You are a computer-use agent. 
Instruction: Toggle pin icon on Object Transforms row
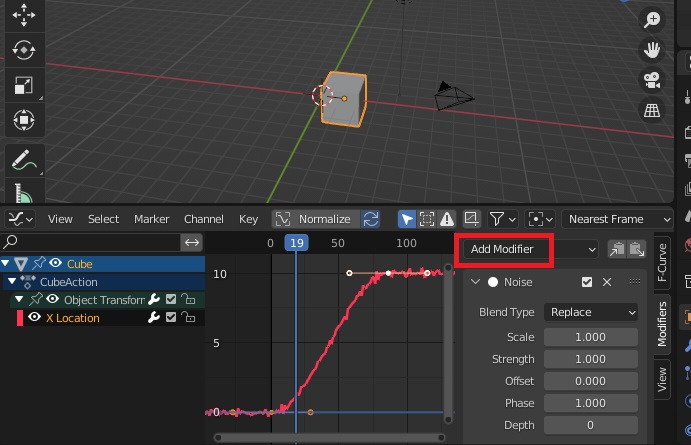(x=36, y=299)
